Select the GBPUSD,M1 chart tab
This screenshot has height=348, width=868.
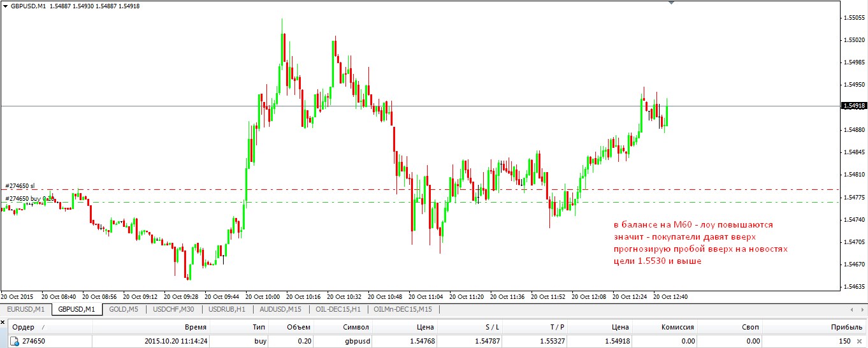point(76,309)
